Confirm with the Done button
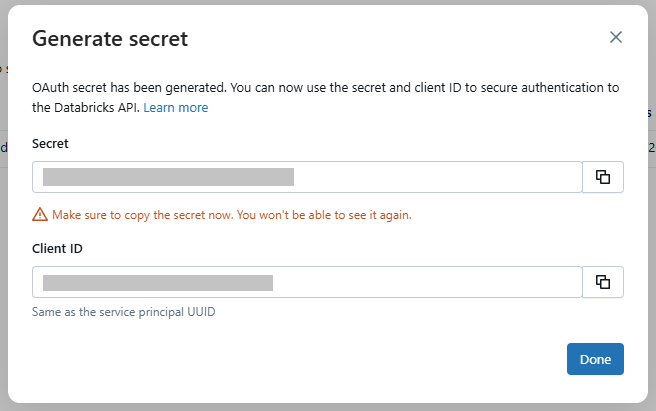This screenshot has height=411, width=656. coord(595,359)
